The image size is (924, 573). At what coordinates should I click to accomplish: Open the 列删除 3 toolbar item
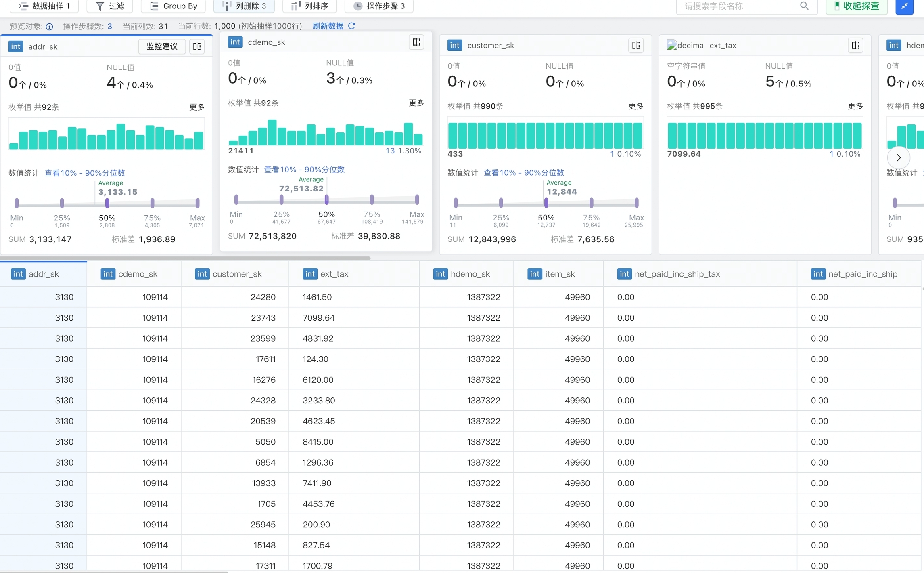[244, 6]
